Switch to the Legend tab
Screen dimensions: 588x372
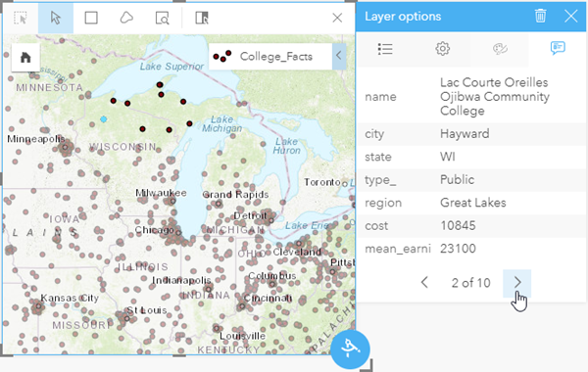(385, 49)
